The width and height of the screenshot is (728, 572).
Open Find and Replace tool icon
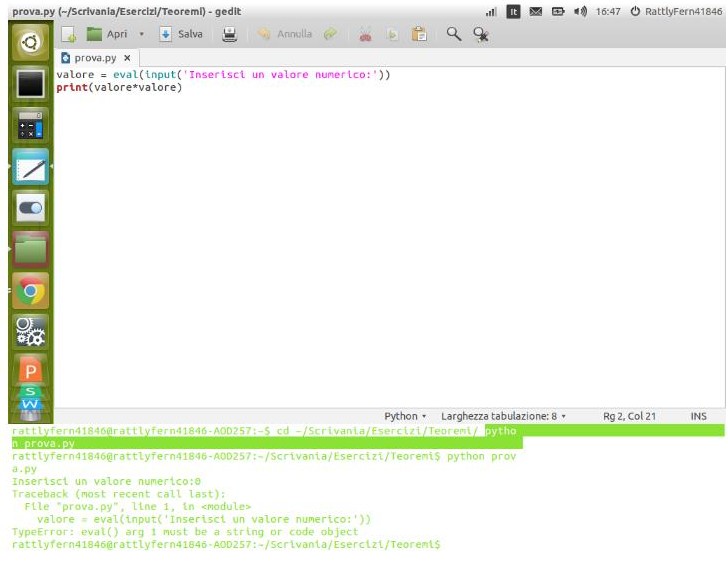coord(481,34)
